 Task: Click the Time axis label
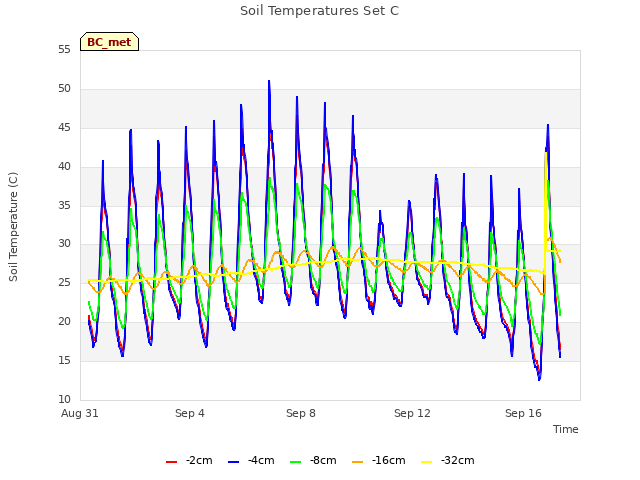click(566, 429)
